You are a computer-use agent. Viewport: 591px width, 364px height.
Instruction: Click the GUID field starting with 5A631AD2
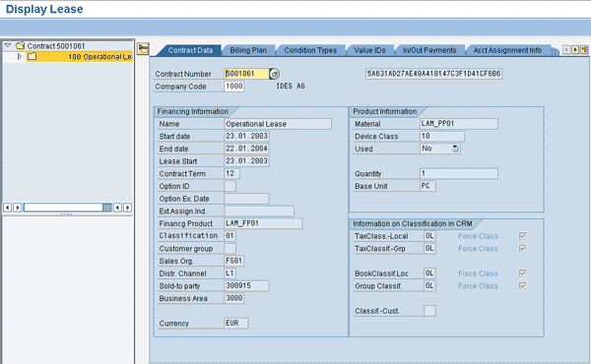(433, 74)
